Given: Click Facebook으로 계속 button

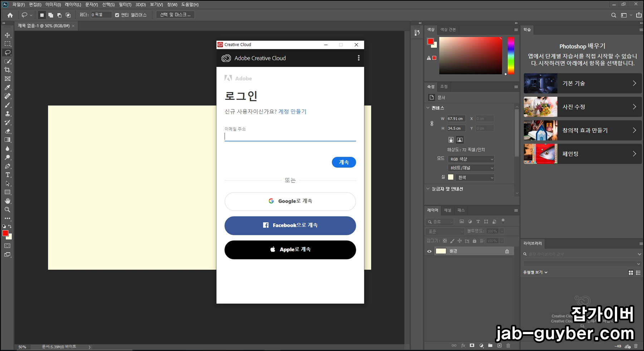Looking at the screenshot, I should tap(290, 226).
